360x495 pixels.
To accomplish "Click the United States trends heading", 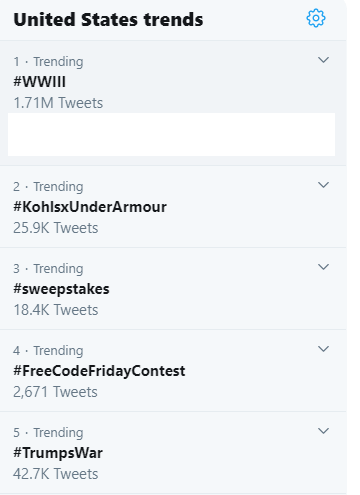I will tap(108, 20).
